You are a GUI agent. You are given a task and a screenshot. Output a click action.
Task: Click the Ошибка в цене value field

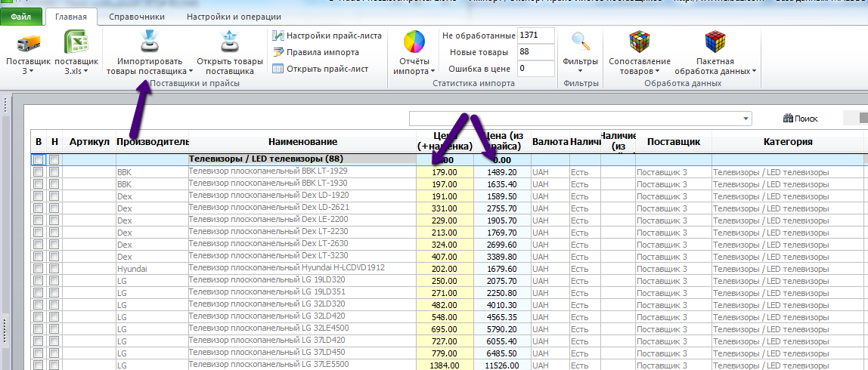click(x=536, y=69)
